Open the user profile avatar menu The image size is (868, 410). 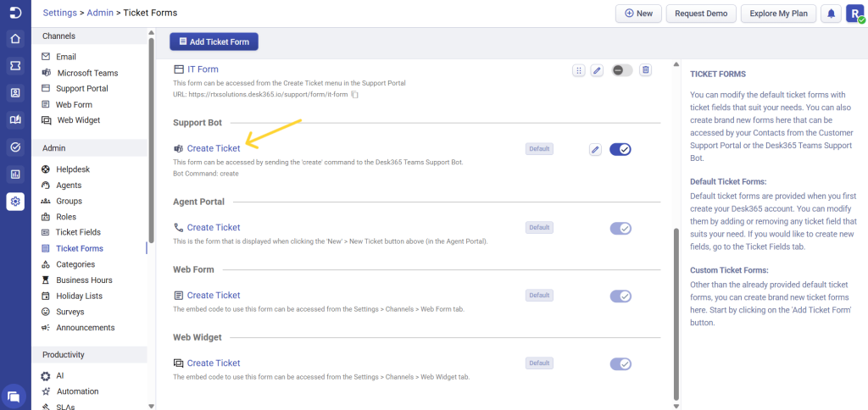point(854,14)
